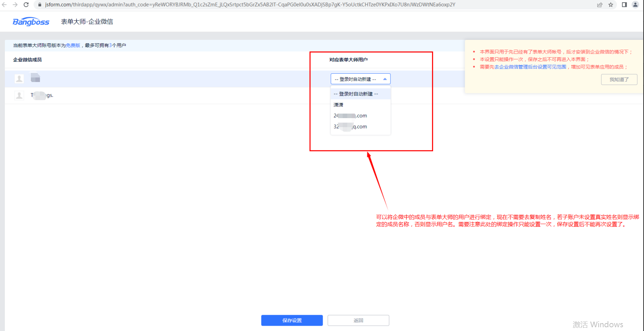Viewport: 644px width, 331px height.
Task: Click the share page icon in address bar
Action: (600, 5)
